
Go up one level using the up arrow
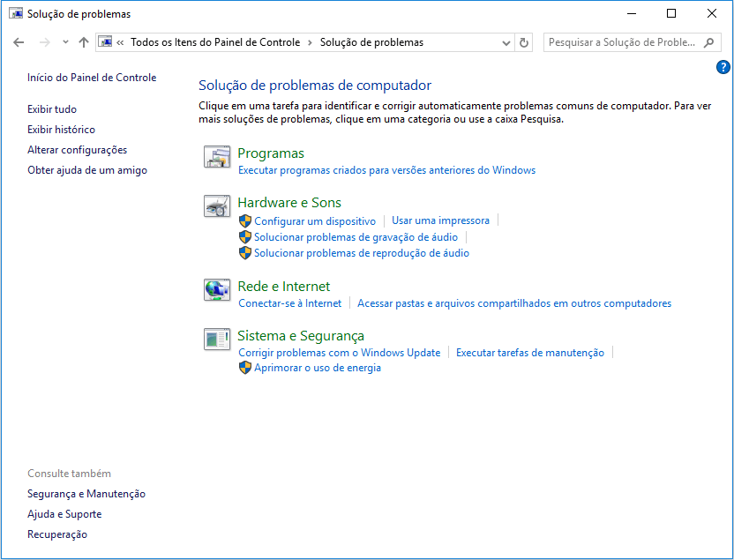coord(84,41)
